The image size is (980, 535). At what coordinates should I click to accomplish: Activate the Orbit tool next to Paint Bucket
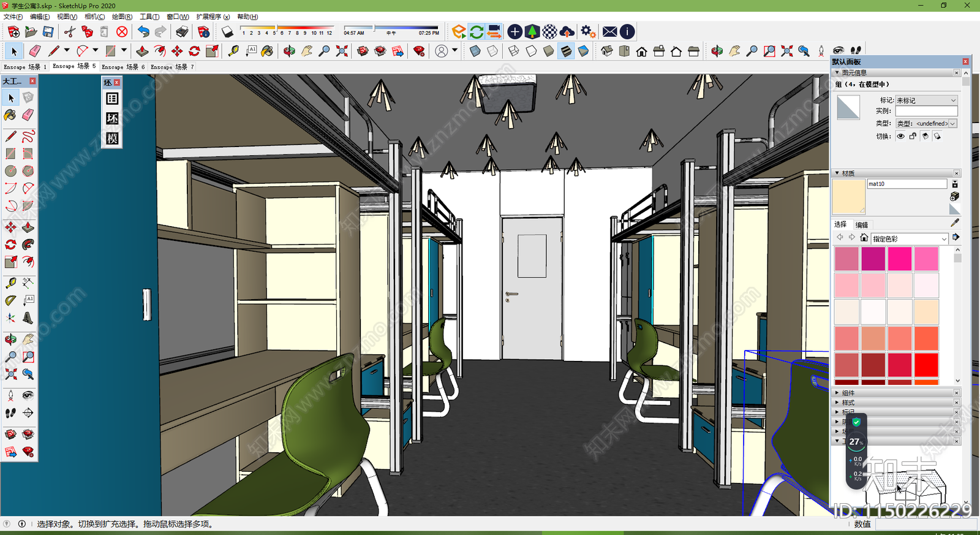pos(289,51)
